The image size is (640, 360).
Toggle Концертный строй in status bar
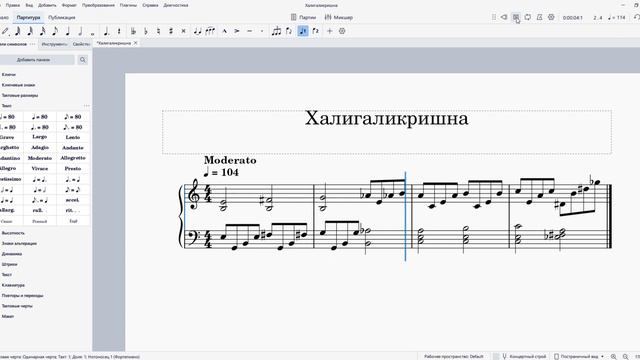(x=524, y=356)
